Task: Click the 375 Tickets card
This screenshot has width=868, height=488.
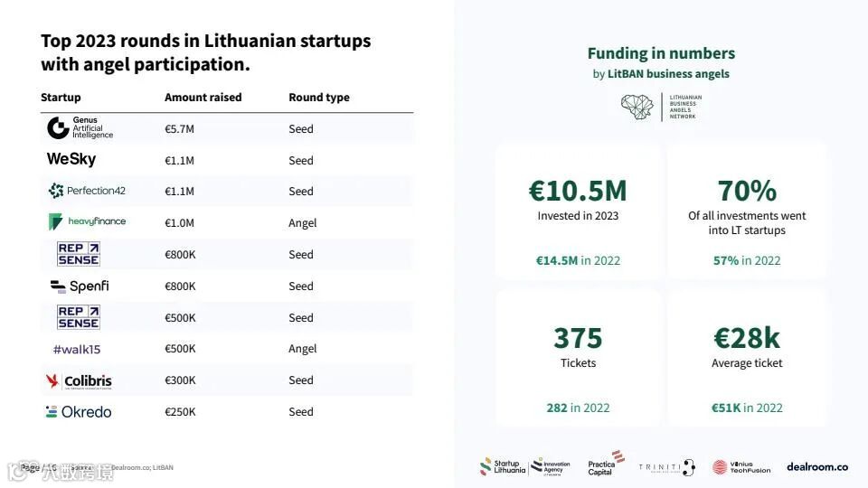Action: [578, 358]
